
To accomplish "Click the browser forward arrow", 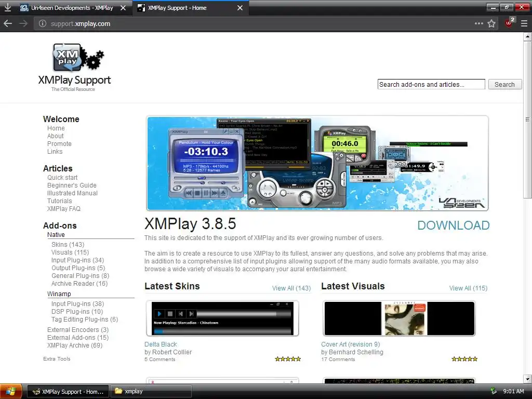I will coord(23,23).
